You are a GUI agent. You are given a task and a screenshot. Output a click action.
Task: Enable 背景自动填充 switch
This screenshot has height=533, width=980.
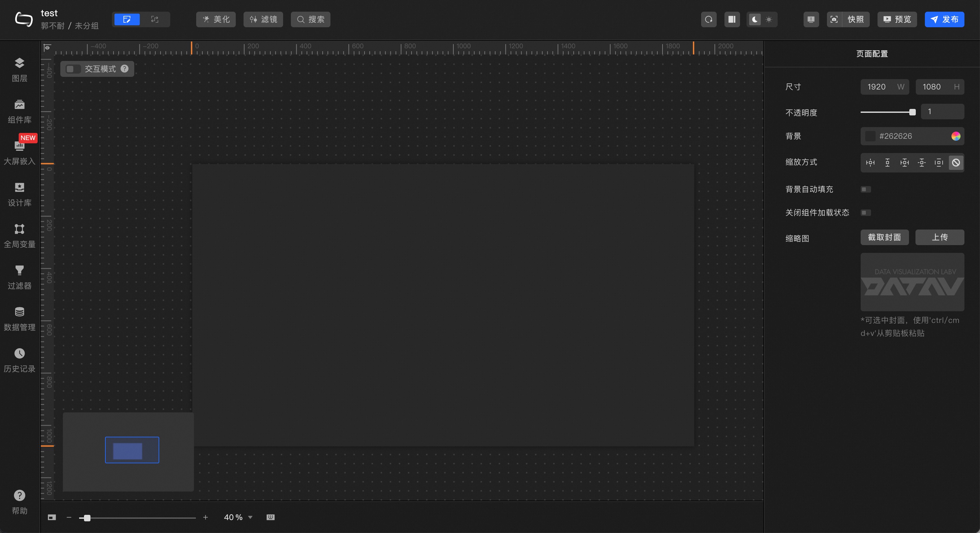(866, 189)
